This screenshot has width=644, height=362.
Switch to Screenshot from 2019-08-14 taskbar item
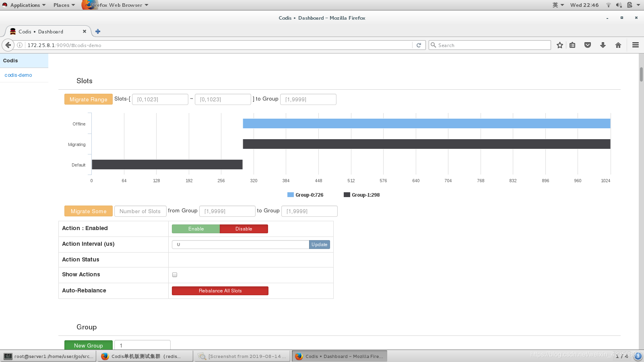pyautogui.click(x=243, y=356)
